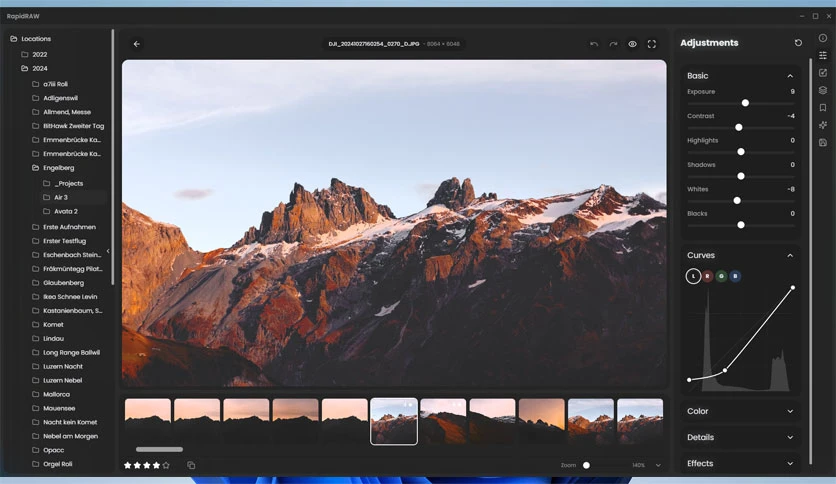Open the Adligenswil folder

(60, 98)
